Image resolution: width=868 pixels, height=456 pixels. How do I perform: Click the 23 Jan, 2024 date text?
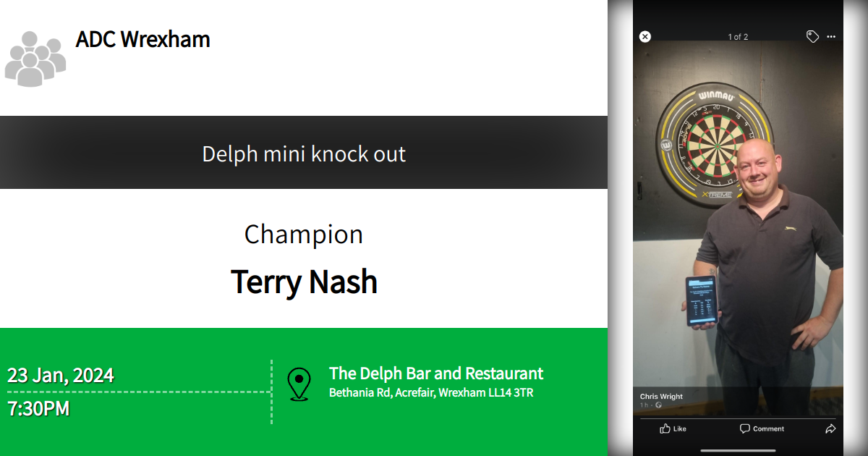(x=60, y=376)
